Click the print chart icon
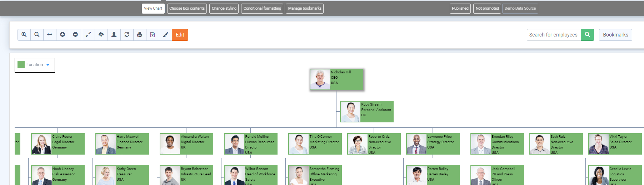644x185 pixels. coord(140,35)
